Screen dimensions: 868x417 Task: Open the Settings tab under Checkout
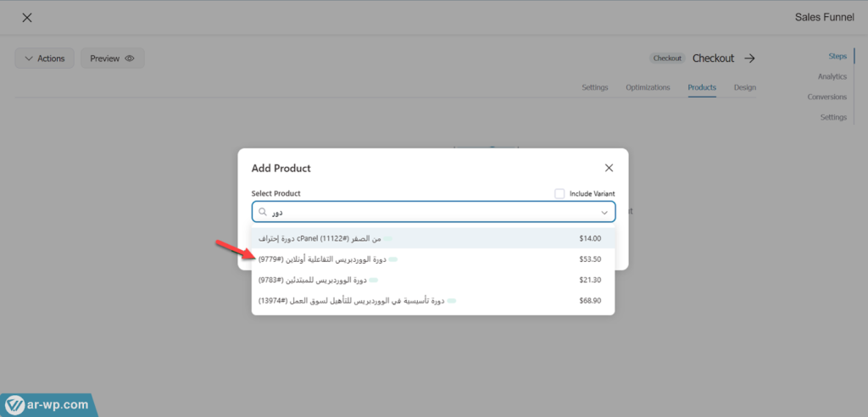pos(594,87)
